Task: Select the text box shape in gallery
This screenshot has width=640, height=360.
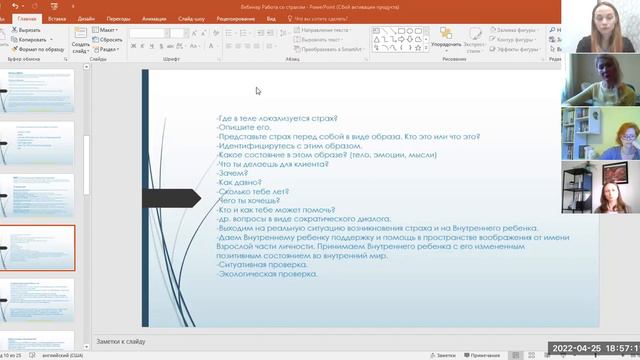Action: click(376, 31)
